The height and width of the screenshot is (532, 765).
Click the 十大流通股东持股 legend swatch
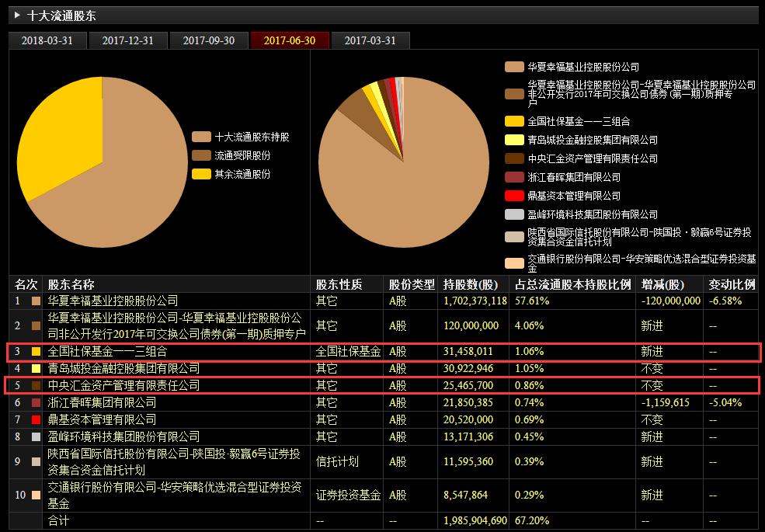click(201, 137)
